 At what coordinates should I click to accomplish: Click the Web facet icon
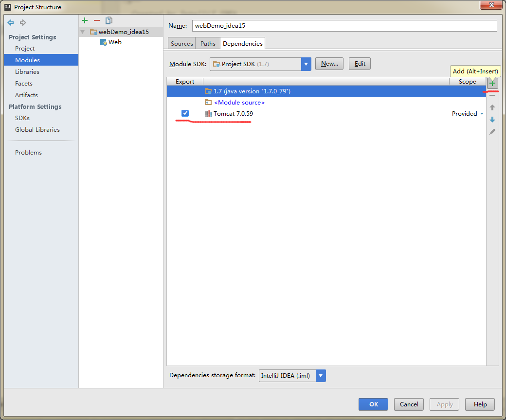pyautogui.click(x=103, y=42)
